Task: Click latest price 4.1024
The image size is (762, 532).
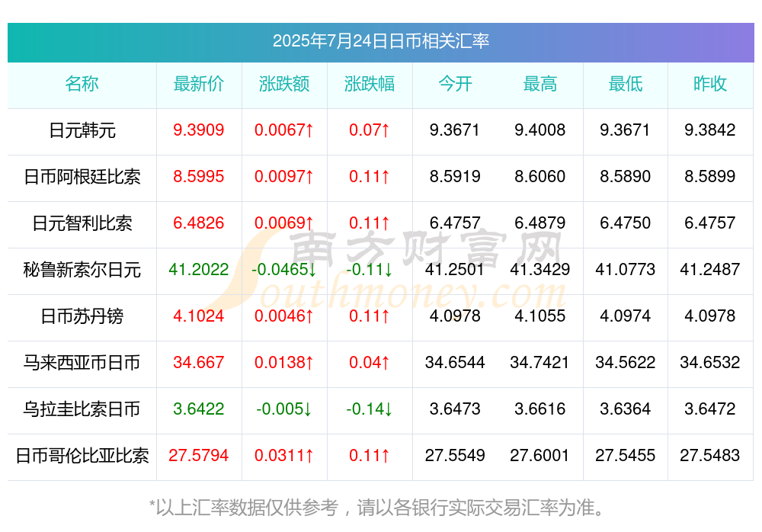Action: [199, 316]
